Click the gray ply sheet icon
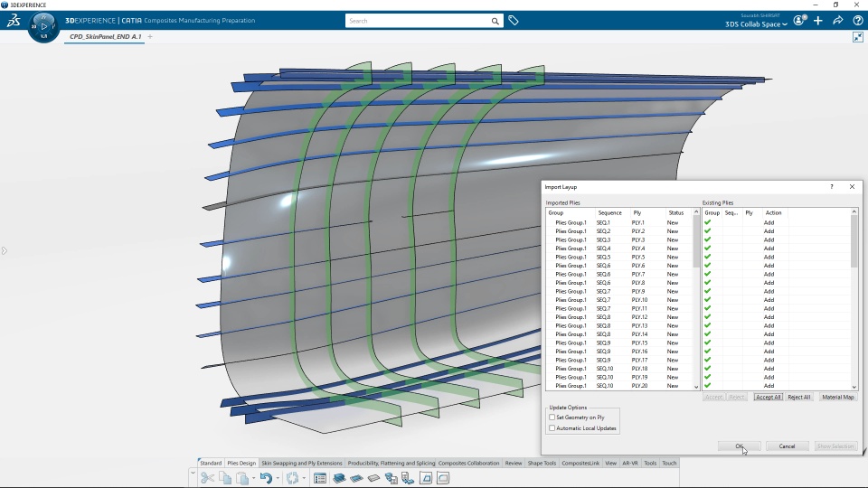 tap(373, 478)
